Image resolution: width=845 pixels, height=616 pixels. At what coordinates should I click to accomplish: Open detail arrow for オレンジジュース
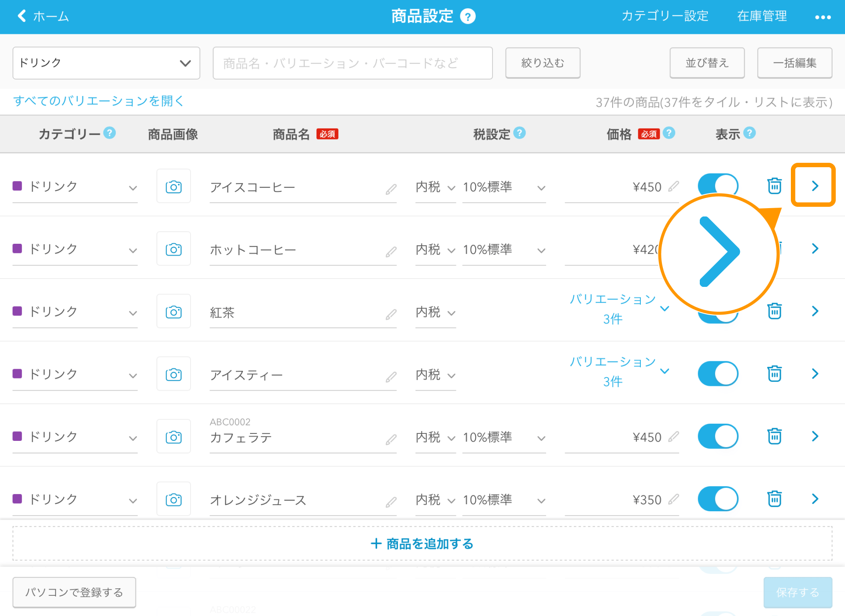pyautogui.click(x=815, y=499)
